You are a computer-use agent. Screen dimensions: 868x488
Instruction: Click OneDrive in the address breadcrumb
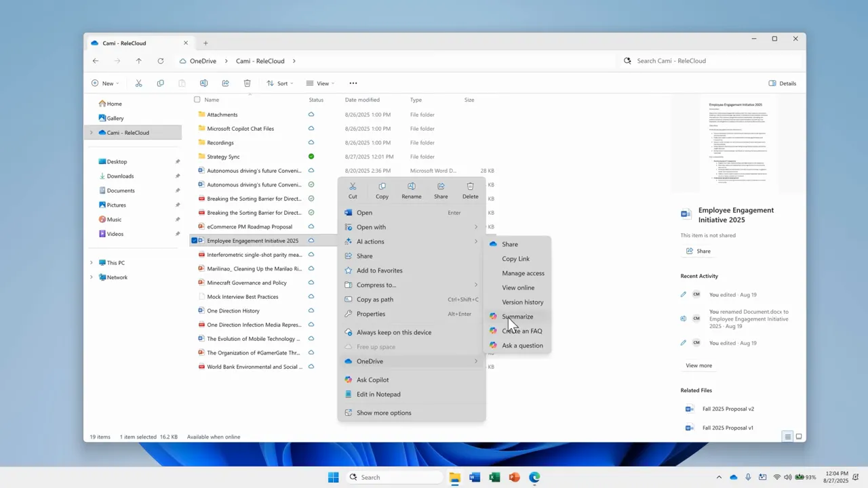point(203,61)
